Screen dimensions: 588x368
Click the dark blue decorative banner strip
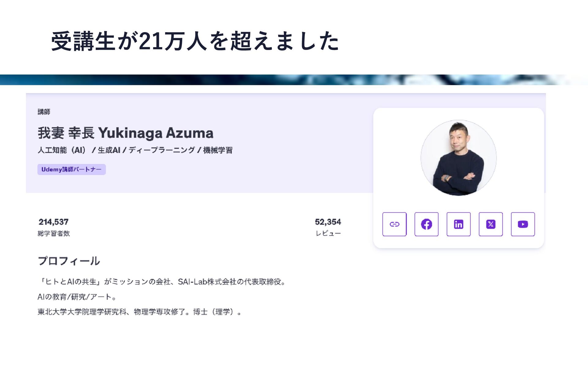[294, 80]
